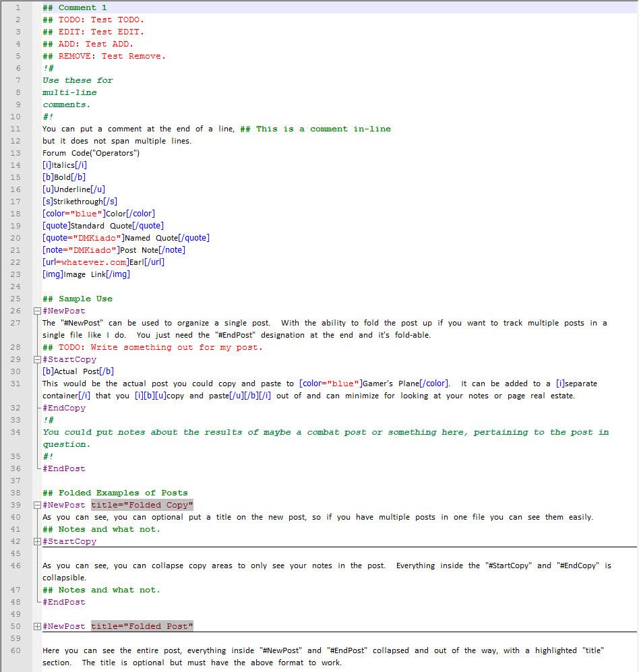Click the "## Folded Examples of Posts" comment
This screenshot has height=672, width=639.
click(115, 493)
